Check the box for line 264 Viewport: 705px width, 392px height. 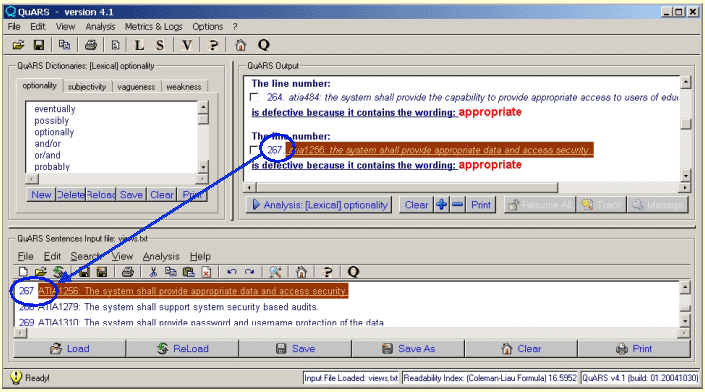point(254,97)
